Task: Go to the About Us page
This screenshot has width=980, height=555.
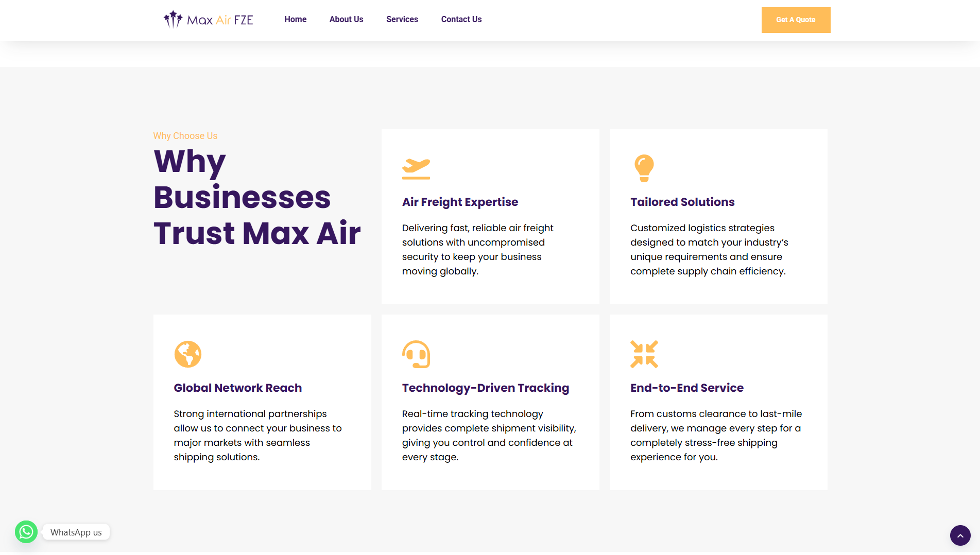Action: click(x=346, y=20)
